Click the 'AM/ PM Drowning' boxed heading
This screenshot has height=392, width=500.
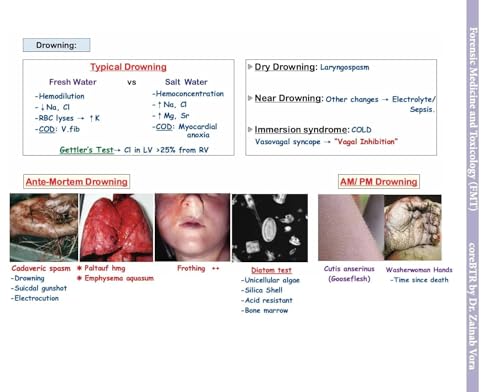pyautogui.click(x=379, y=182)
